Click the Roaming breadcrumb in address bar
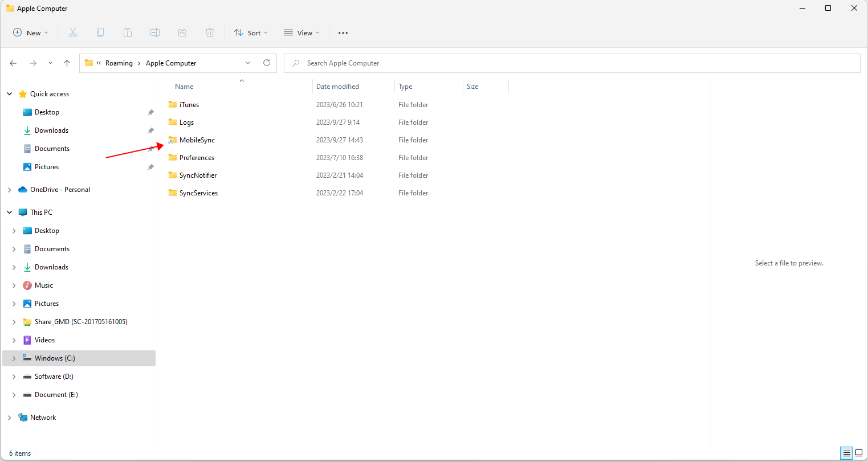The height and width of the screenshot is (462, 868). pyautogui.click(x=119, y=63)
